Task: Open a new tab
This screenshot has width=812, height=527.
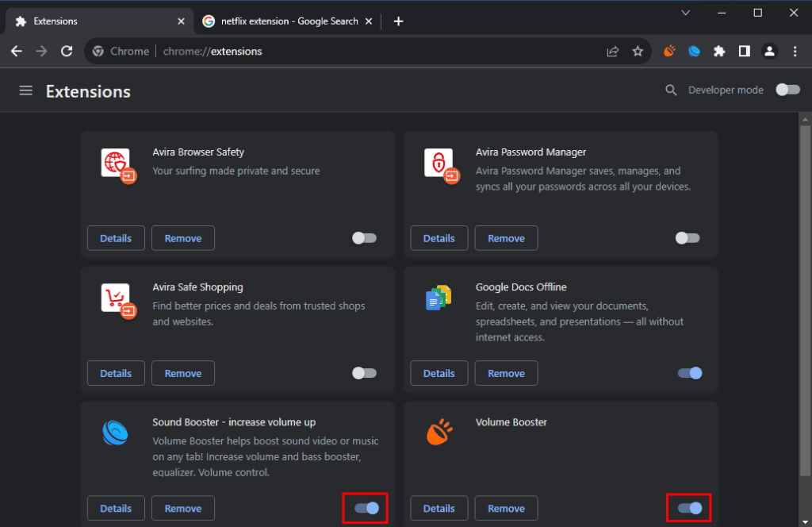Action: tap(398, 21)
